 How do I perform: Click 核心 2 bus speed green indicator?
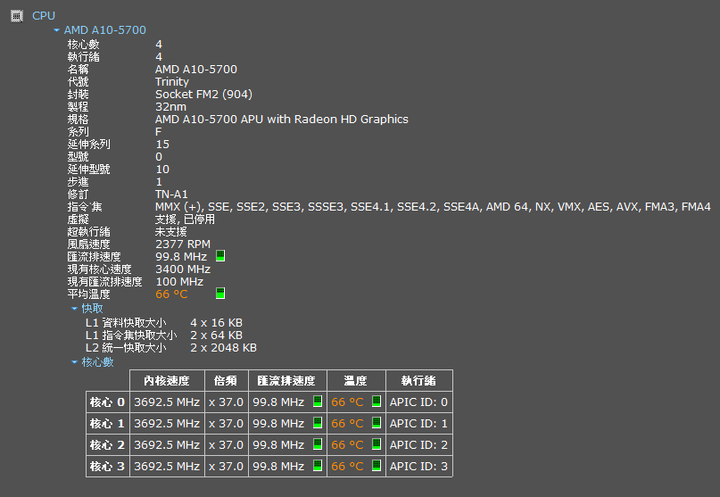317,444
